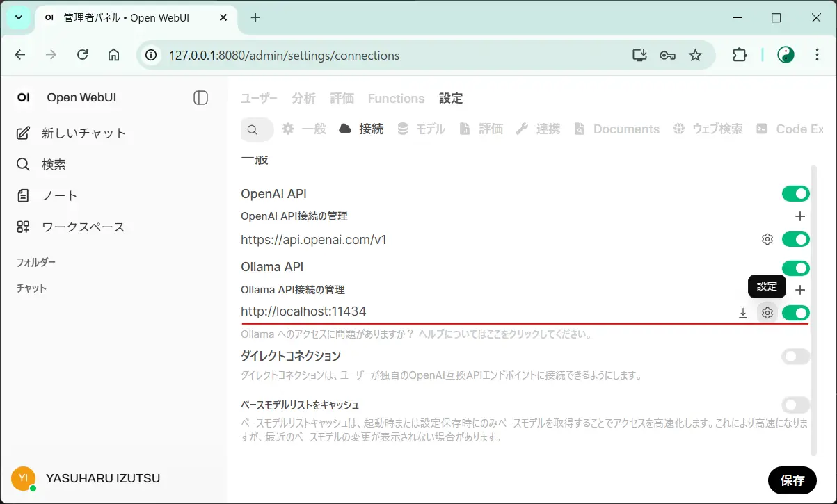The height and width of the screenshot is (504, 837).
Task: Click the Ollama API接続の管理 label
Action: point(293,290)
